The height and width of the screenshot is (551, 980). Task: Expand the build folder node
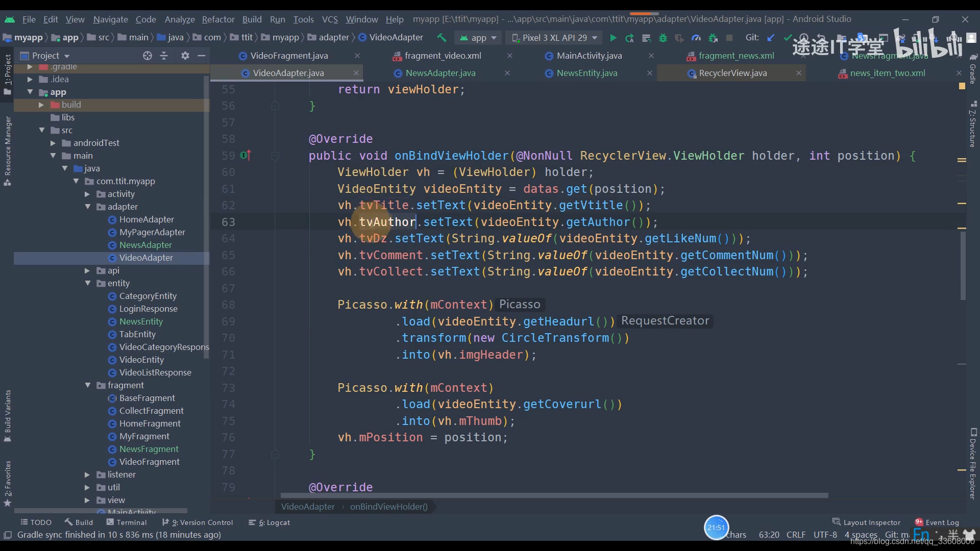pyautogui.click(x=41, y=105)
